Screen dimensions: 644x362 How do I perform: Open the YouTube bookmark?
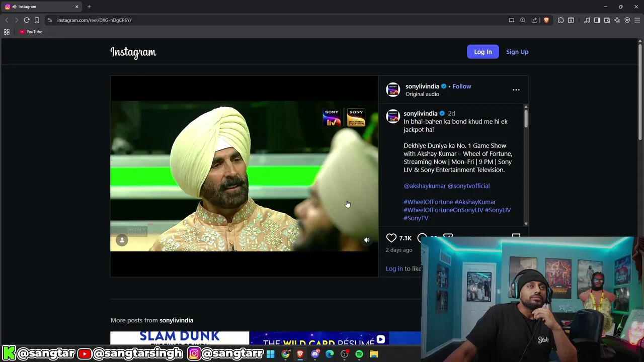[31, 32]
